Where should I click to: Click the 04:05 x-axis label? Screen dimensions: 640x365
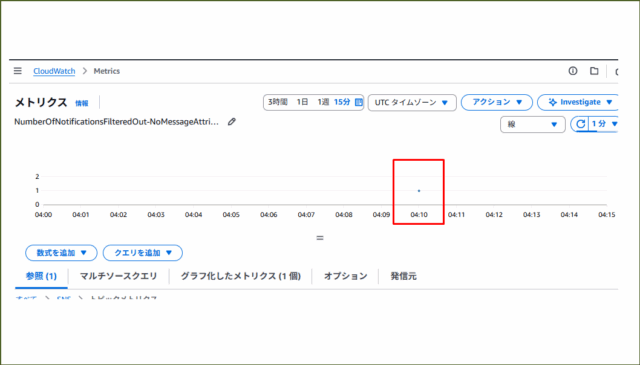(231, 215)
